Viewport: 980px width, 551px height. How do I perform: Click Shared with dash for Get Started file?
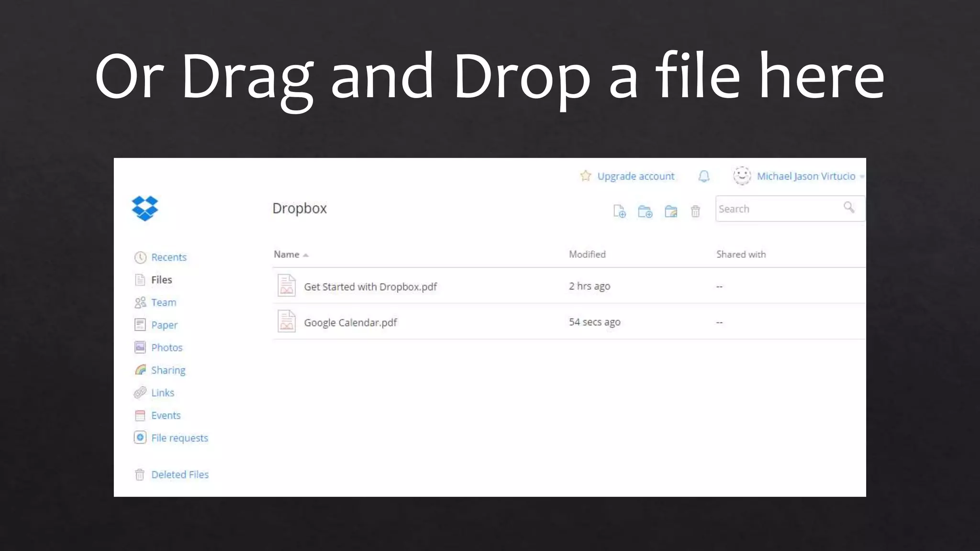(719, 287)
